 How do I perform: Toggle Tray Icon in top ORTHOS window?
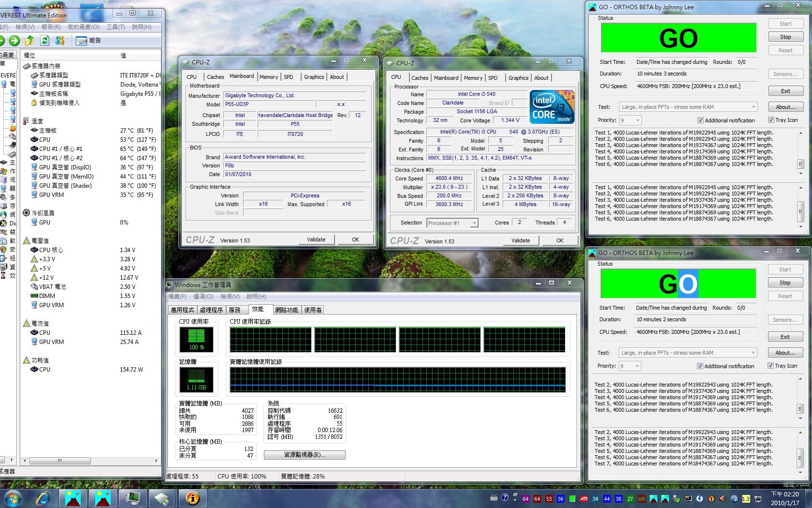(771, 120)
